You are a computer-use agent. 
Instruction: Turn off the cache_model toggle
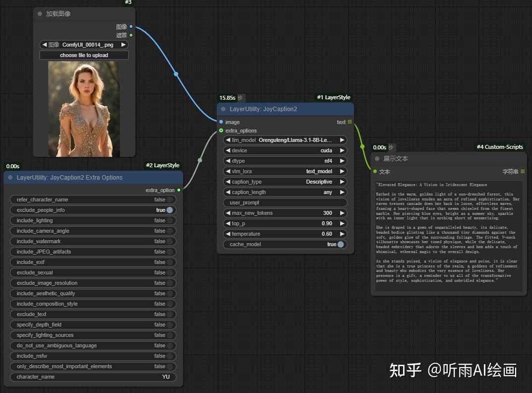point(342,244)
